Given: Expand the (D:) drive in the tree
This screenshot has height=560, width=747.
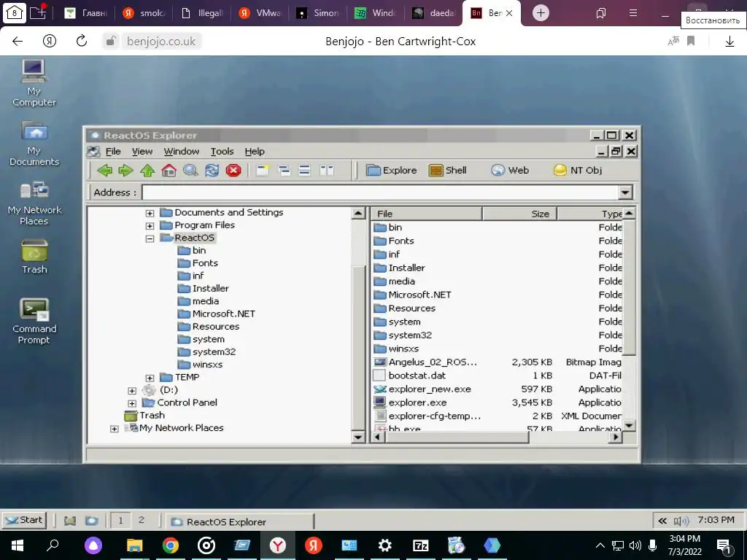Looking at the screenshot, I should click(132, 391).
